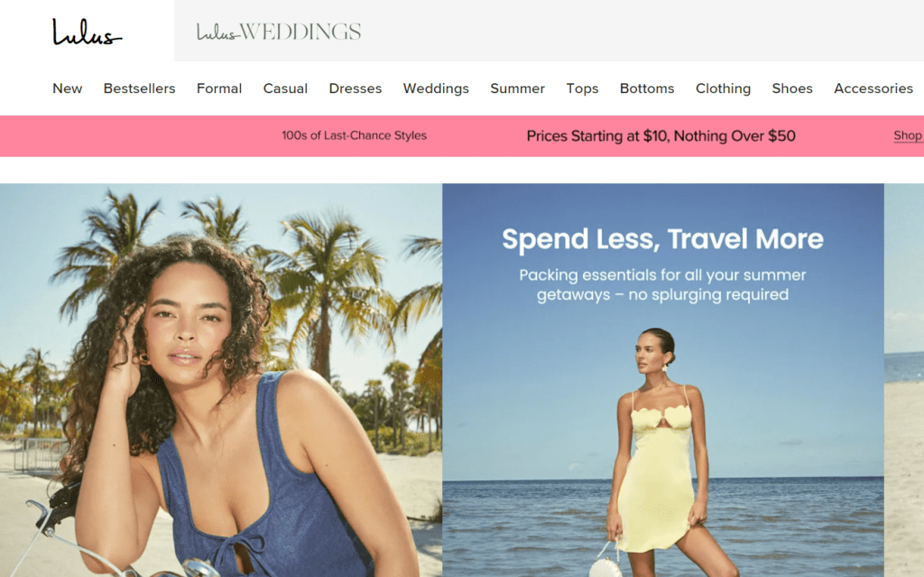The image size is (924, 577).
Task: Click the Shop link in pink banner
Action: point(908,135)
